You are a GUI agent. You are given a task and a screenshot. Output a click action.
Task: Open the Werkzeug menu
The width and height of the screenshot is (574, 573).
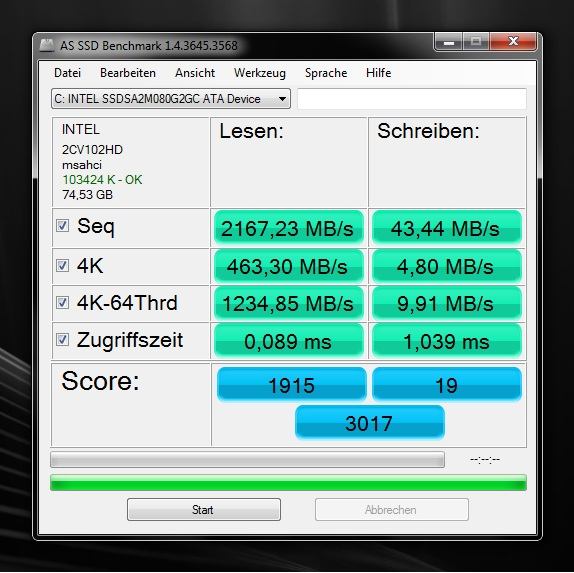260,73
